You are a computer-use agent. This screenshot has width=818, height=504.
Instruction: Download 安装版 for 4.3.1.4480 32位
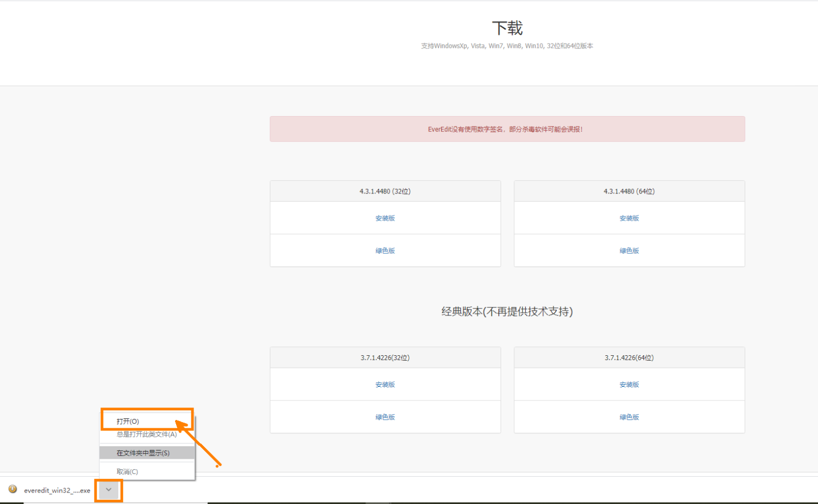(385, 218)
